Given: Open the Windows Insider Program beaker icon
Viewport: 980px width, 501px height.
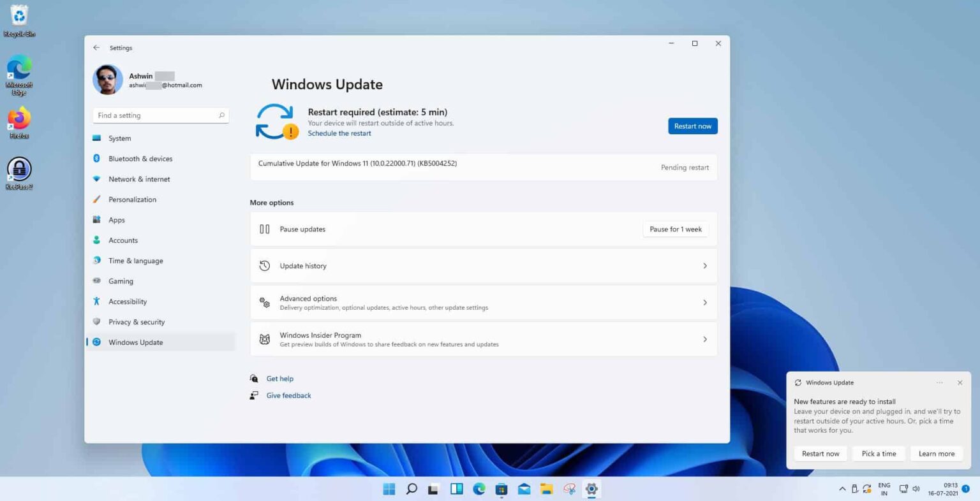Looking at the screenshot, I should [264, 339].
